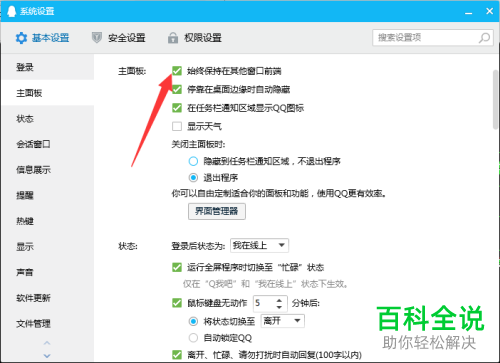
Task: Select 热键 in the sidebar
Action: 48,221
